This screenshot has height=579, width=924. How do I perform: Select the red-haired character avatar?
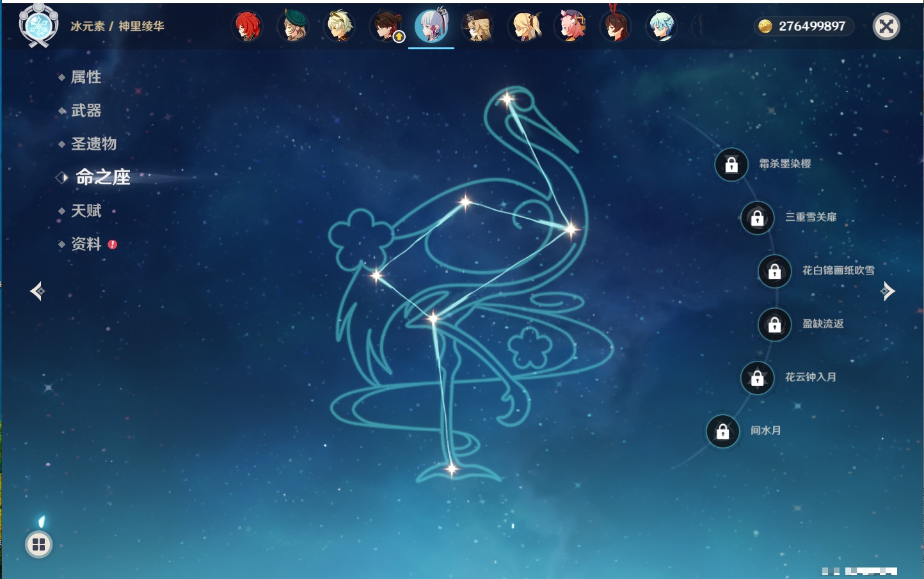point(248,27)
